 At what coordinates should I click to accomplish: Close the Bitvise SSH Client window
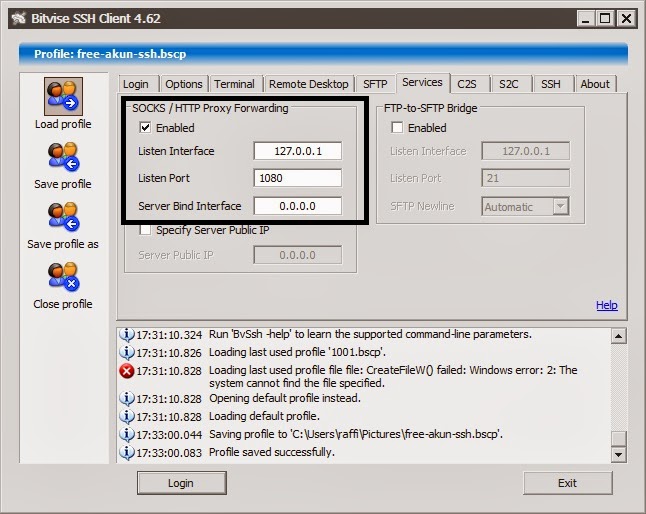click(627, 19)
